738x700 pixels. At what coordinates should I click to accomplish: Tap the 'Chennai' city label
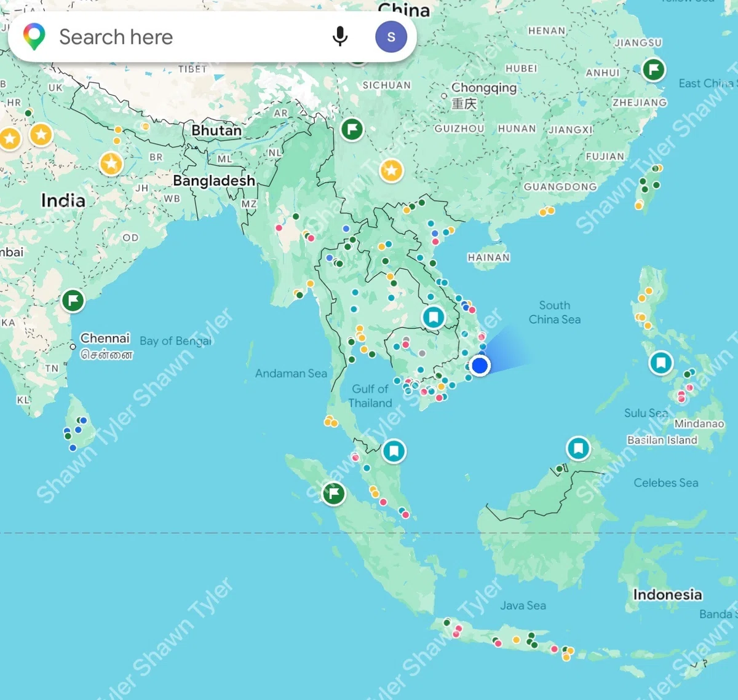point(105,338)
